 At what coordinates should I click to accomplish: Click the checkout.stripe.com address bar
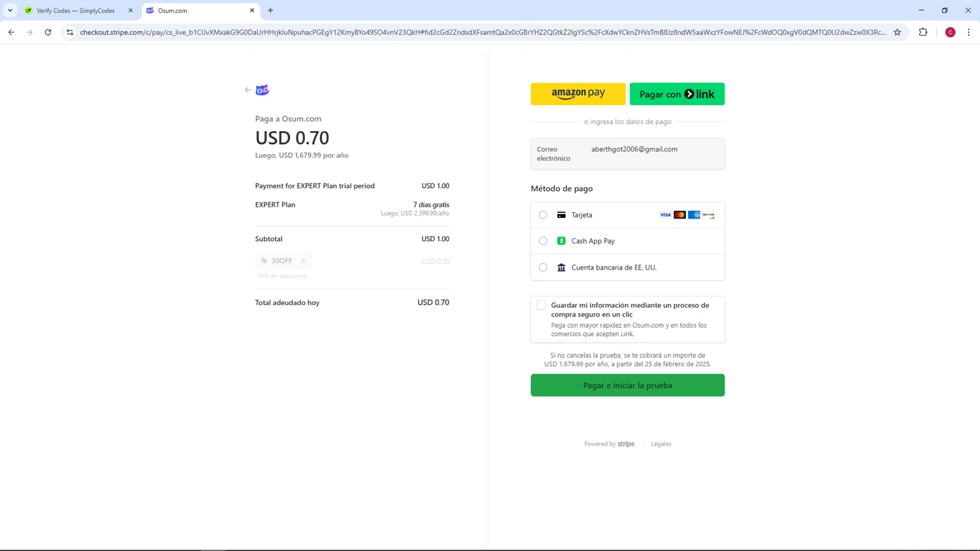pyautogui.click(x=483, y=32)
